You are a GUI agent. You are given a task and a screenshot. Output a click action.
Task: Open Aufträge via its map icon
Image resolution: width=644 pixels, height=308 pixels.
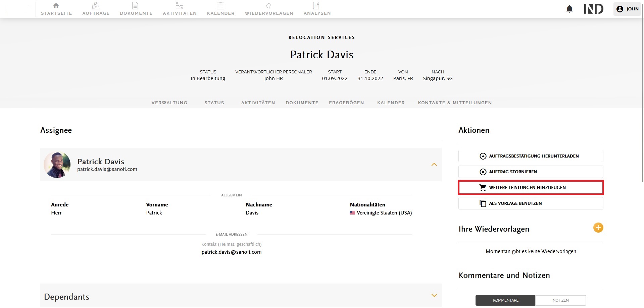(x=96, y=6)
